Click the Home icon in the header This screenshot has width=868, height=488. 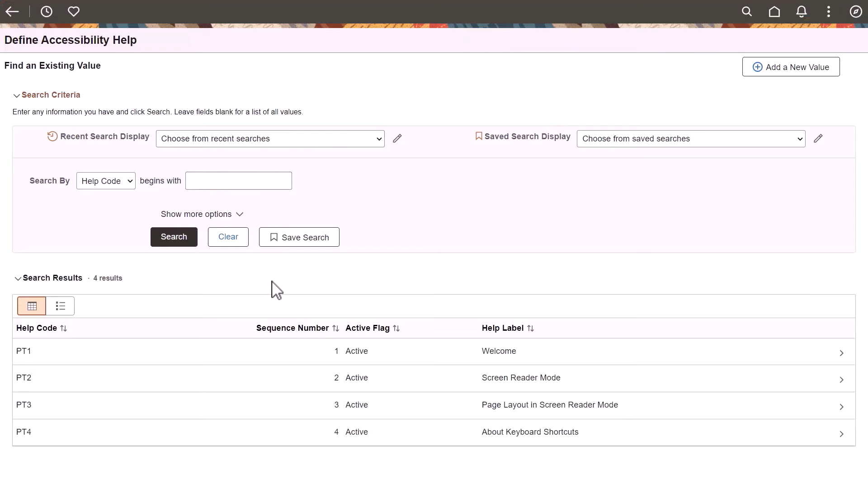tap(774, 11)
